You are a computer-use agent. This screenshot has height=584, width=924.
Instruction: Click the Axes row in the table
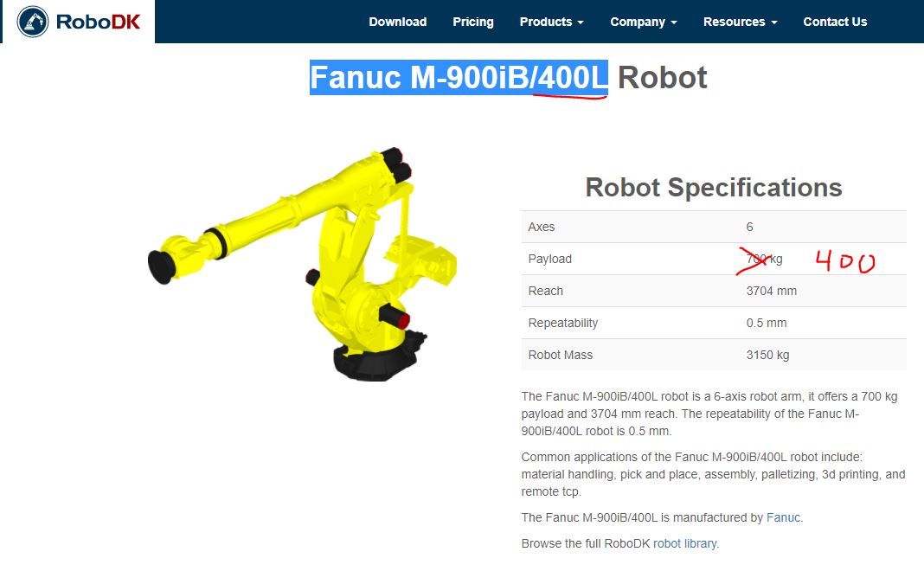714,227
